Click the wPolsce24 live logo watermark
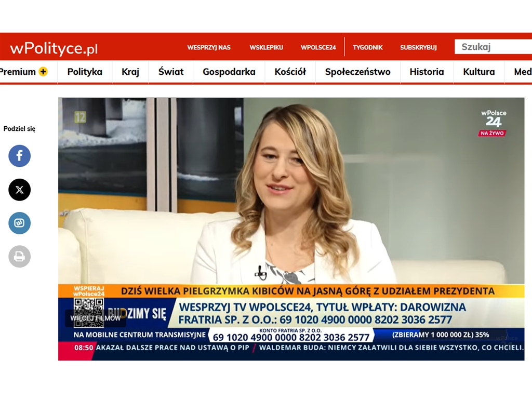The image size is (532, 399). click(x=493, y=123)
